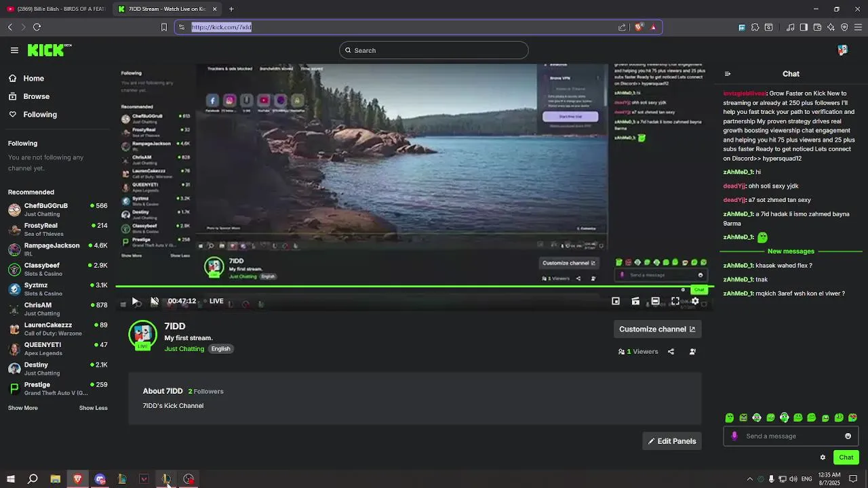Open the browser main menu
The height and width of the screenshot is (488, 868).
(x=858, y=27)
